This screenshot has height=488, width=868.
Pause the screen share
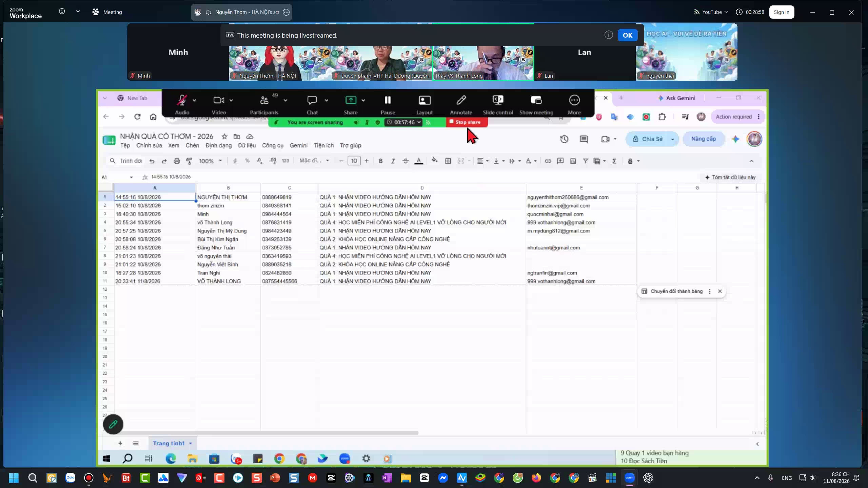[388, 104]
